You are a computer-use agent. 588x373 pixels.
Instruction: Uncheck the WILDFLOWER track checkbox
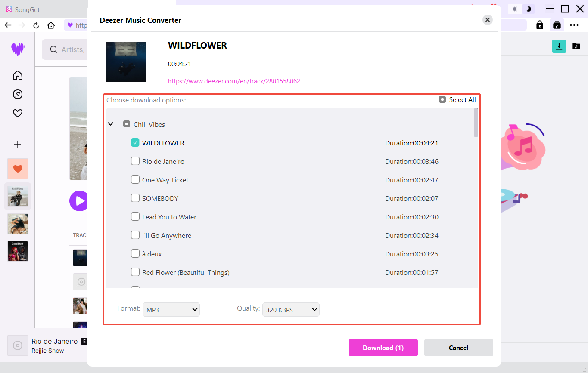[135, 143]
